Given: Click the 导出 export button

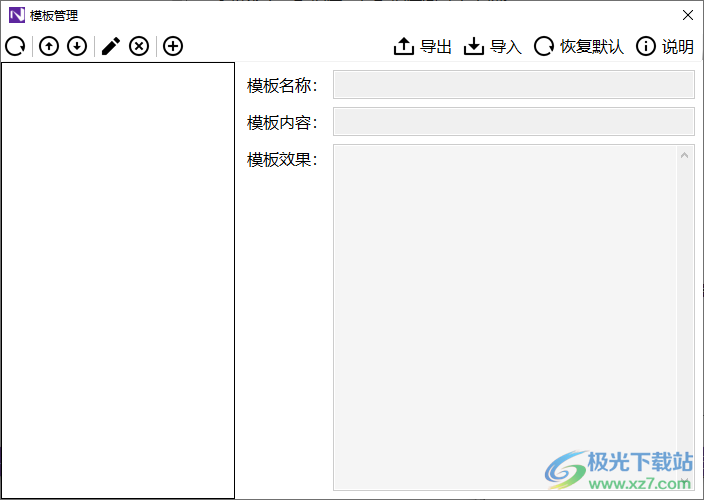Looking at the screenshot, I should point(422,46).
